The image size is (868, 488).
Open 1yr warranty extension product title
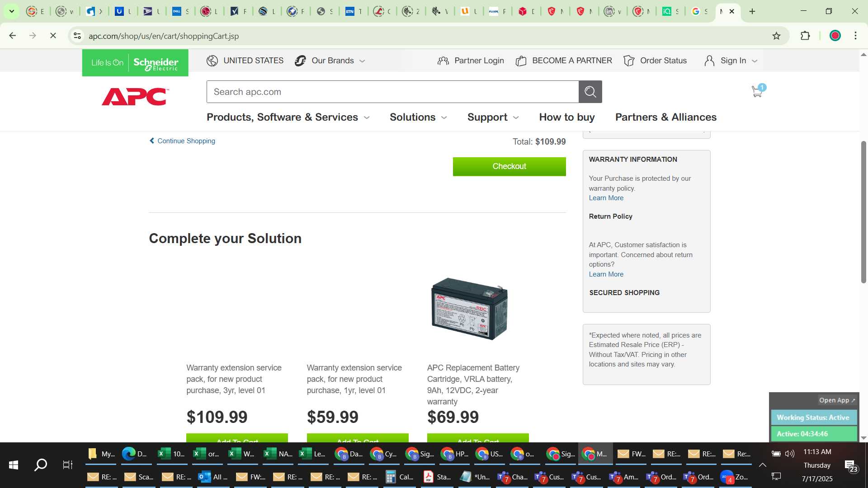click(354, 379)
